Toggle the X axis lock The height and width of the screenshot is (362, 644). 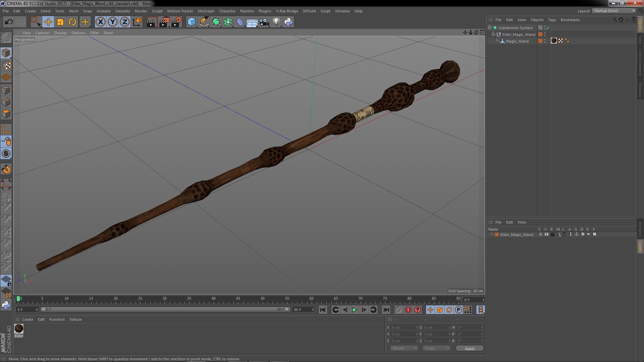click(x=100, y=22)
